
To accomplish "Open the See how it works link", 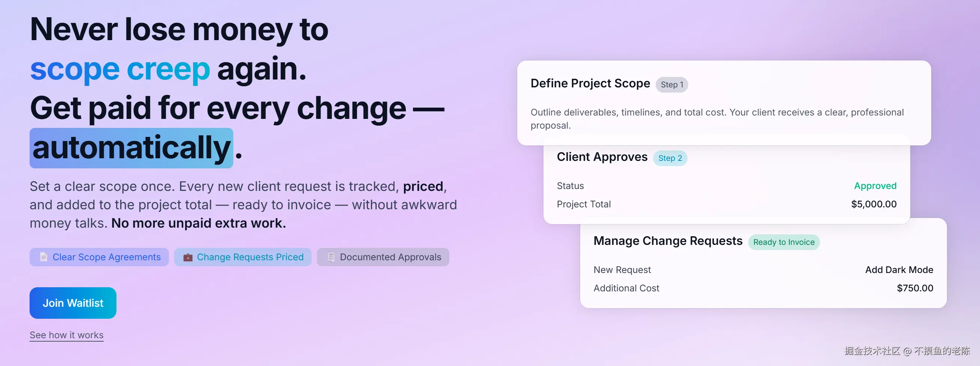I will click(x=67, y=335).
